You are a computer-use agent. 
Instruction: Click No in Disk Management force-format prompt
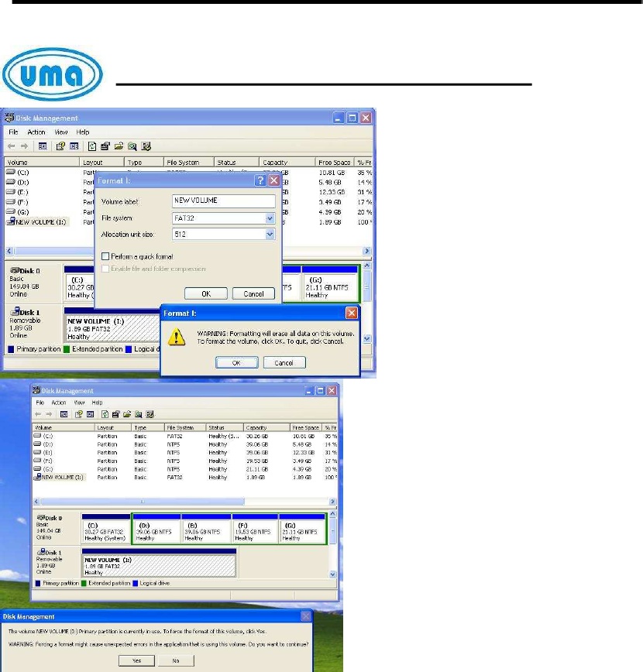click(x=176, y=660)
